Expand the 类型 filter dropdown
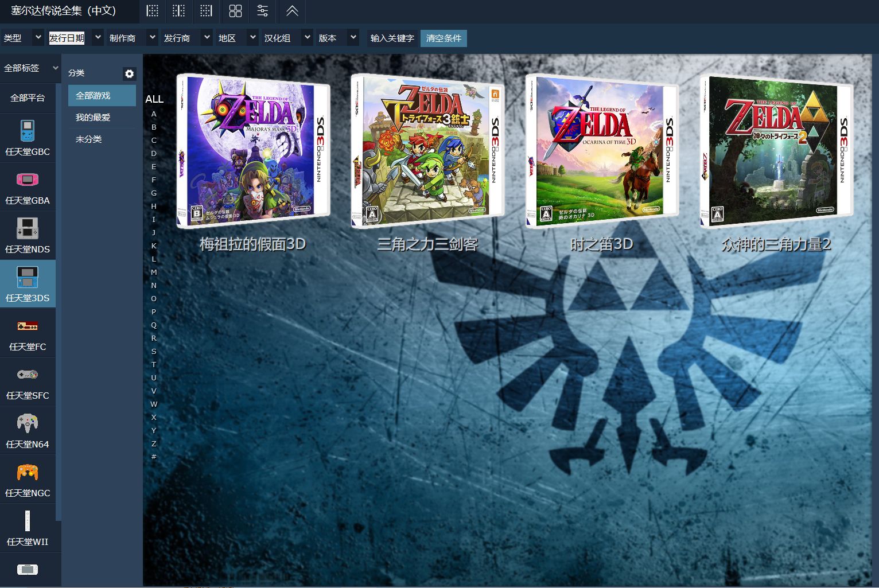The image size is (879, 588). (22, 38)
